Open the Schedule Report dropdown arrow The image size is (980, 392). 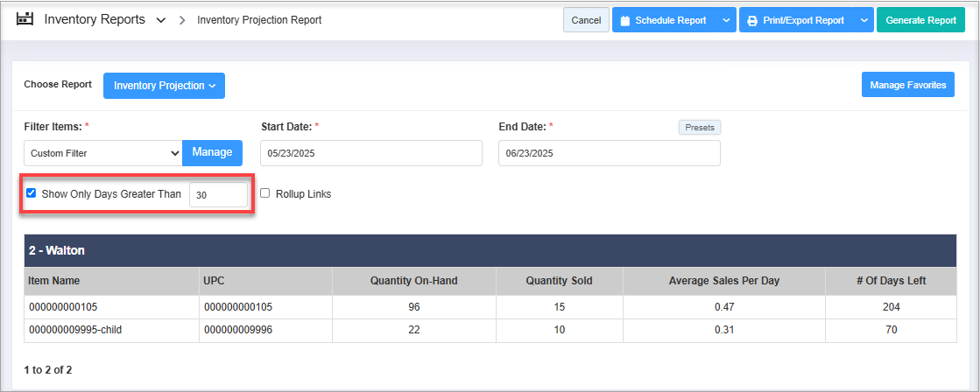(x=726, y=21)
